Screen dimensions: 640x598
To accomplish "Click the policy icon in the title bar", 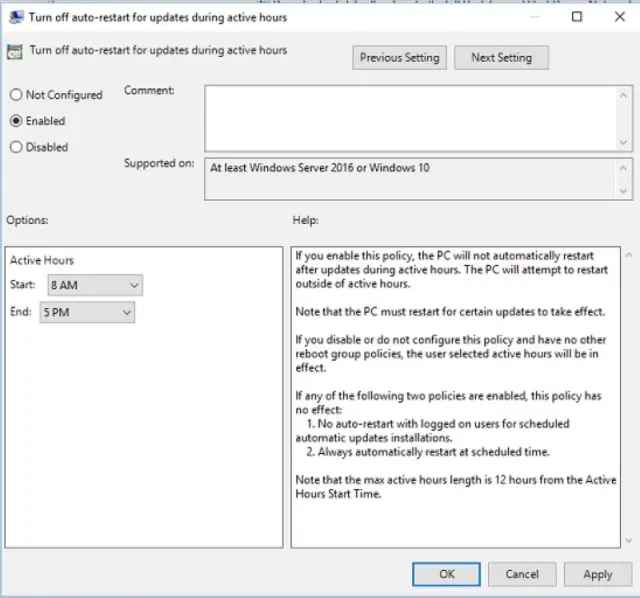I will [x=14, y=17].
